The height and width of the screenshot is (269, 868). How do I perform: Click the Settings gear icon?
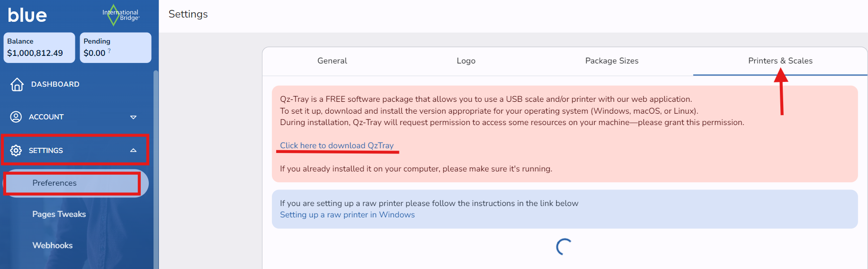(x=16, y=151)
